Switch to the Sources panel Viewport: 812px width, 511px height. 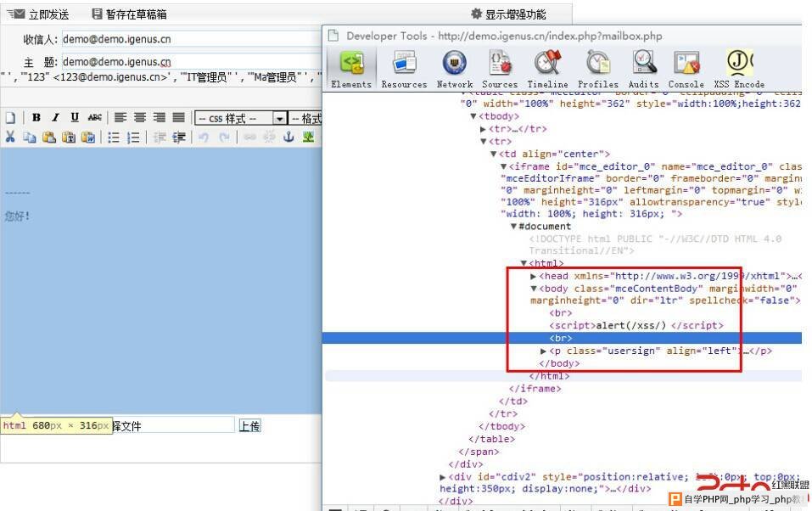tap(500, 69)
